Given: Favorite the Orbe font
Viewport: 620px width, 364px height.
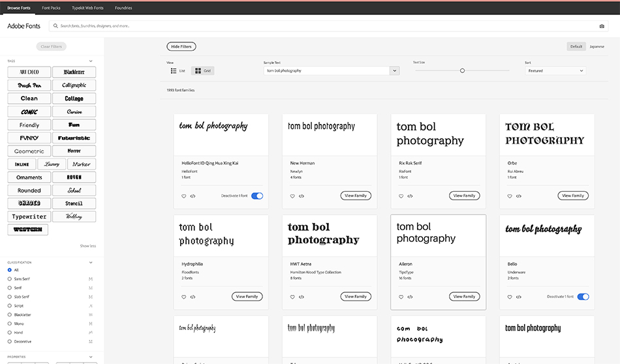Looking at the screenshot, I should [x=510, y=196].
